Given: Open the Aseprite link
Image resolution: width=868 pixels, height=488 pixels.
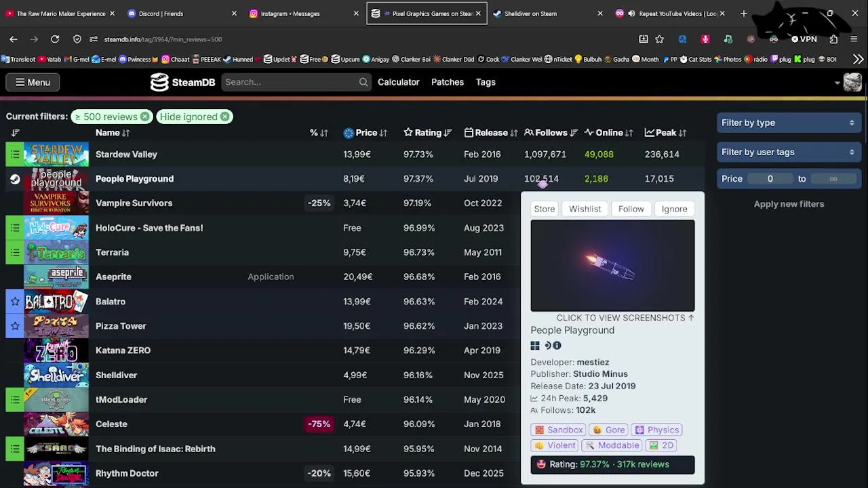Looking at the screenshot, I should [x=113, y=277].
